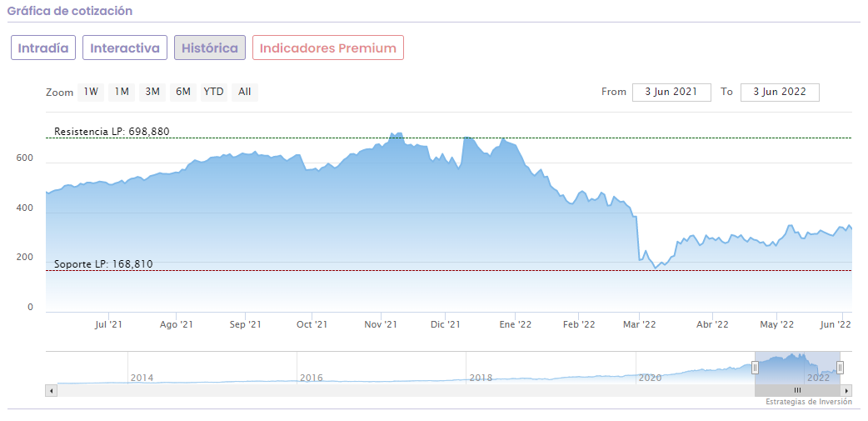The image size is (868, 421).
Task: Click the right scroll arrow in navigator
Action: tap(846, 390)
